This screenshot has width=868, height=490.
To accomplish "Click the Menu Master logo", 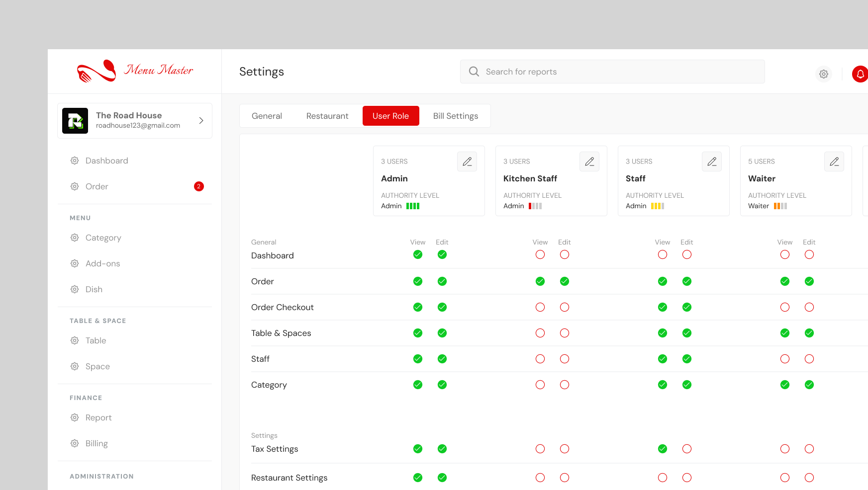I will 135,71.
